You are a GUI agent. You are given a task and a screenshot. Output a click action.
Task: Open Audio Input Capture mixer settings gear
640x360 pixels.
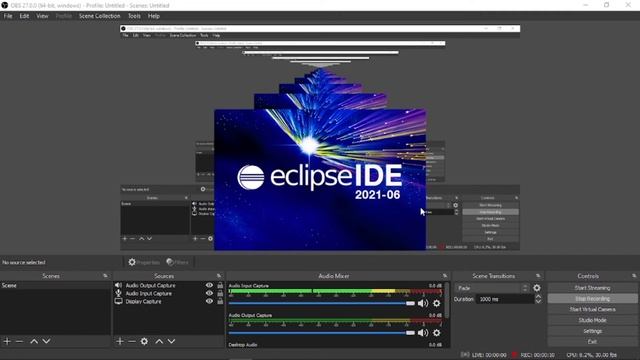pyautogui.click(x=437, y=303)
